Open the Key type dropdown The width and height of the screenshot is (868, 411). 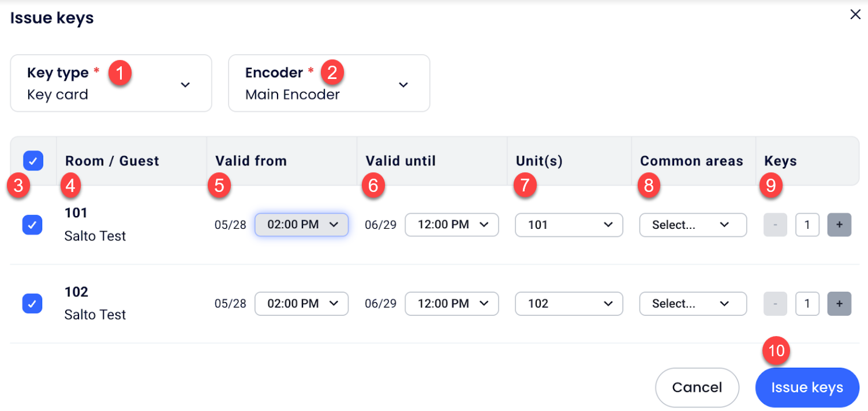[x=111, y=83]
